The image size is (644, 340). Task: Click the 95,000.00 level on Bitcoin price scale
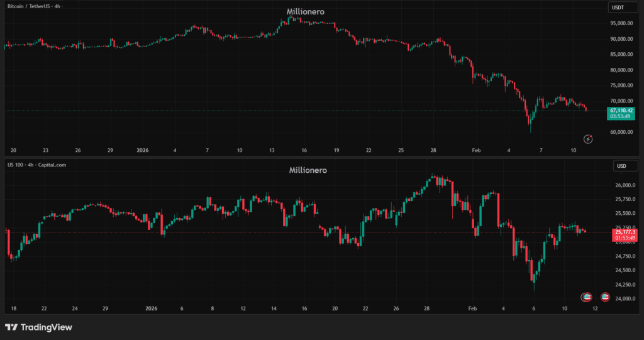click(x=621, y=24)
